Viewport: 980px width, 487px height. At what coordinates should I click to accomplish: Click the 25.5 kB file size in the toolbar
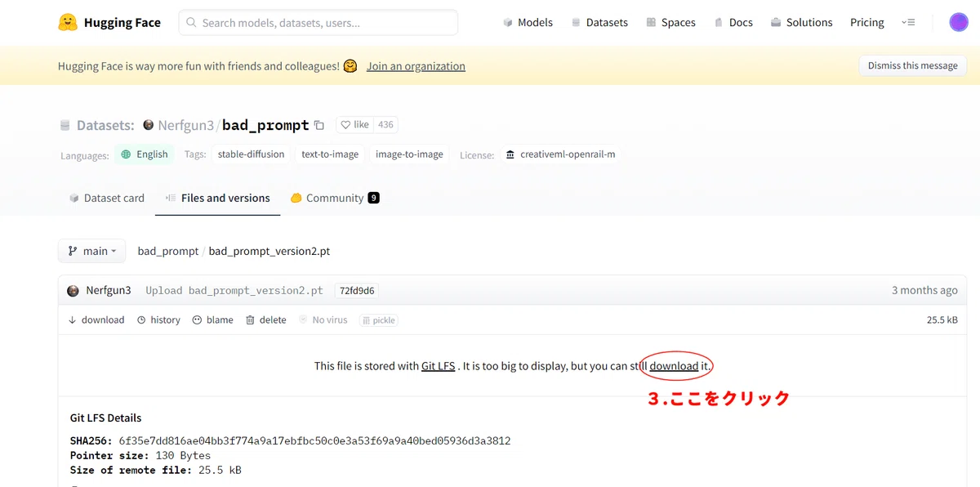(x=942, y=319)
